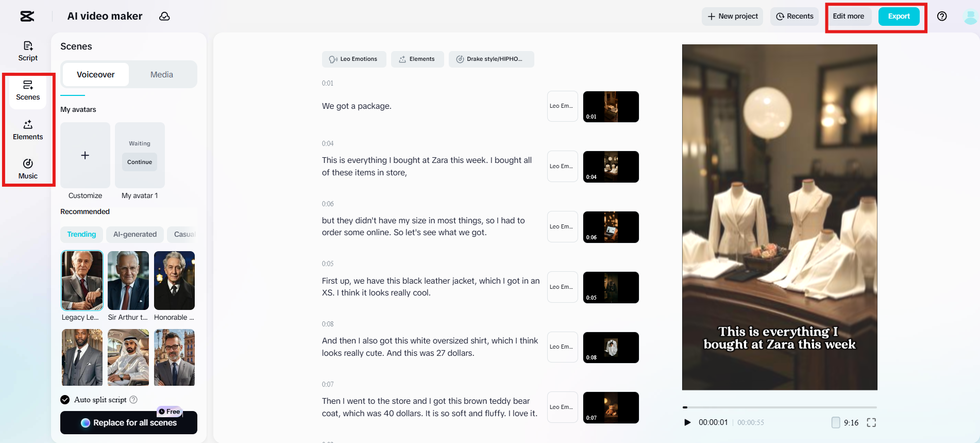Switch to the Media tab
The height and width of the screenshot is (443, 980).
pyautogui.click(x=162, y=75)
